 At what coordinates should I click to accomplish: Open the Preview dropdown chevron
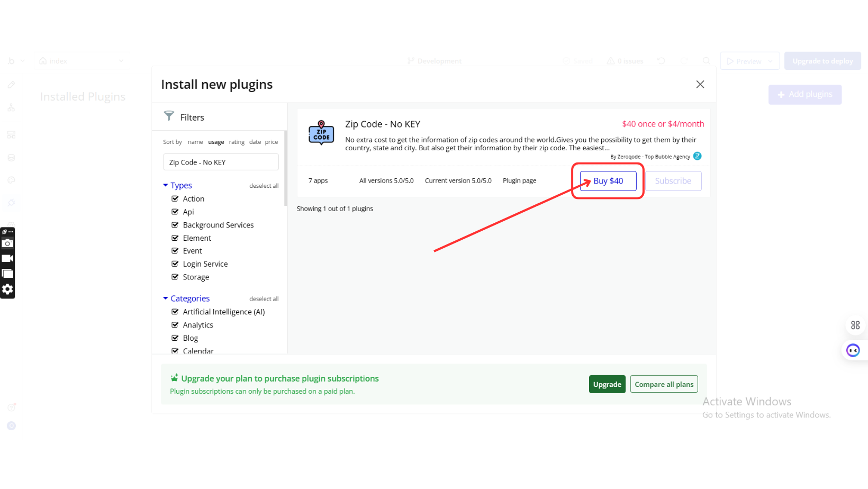tap(771, 61)
